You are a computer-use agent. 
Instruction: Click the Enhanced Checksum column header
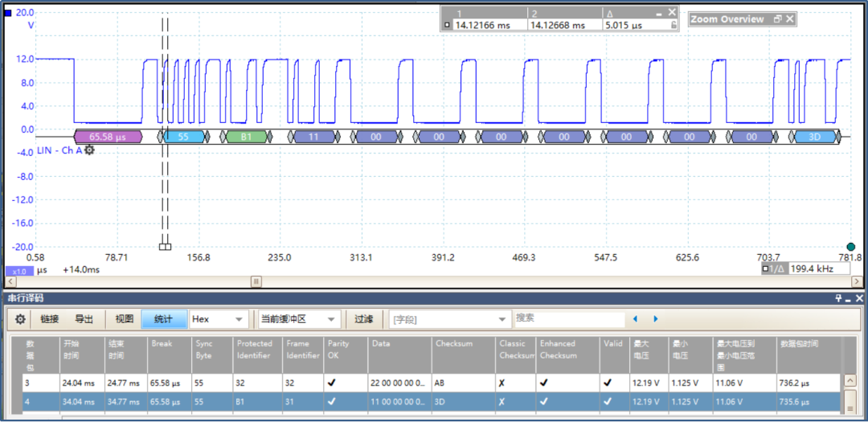568,355
